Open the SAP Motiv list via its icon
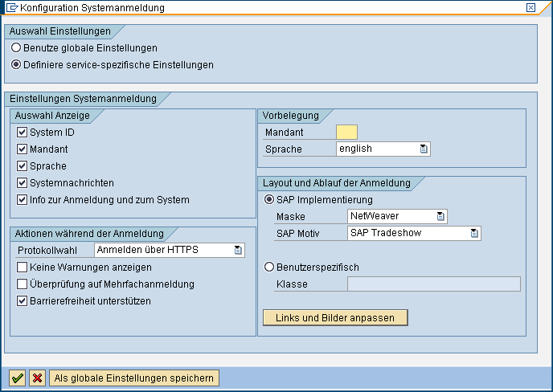This screenshot has width=553, height=392. pos(474,233)
